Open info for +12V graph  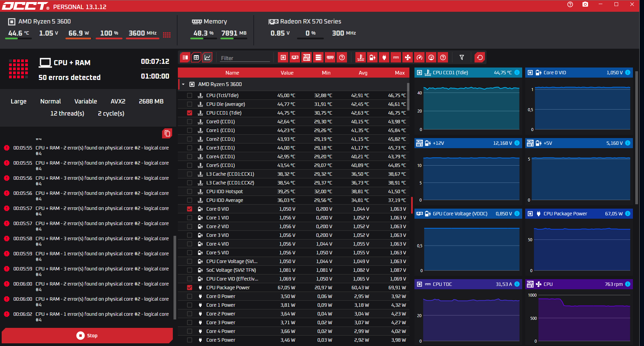[517, 143]
